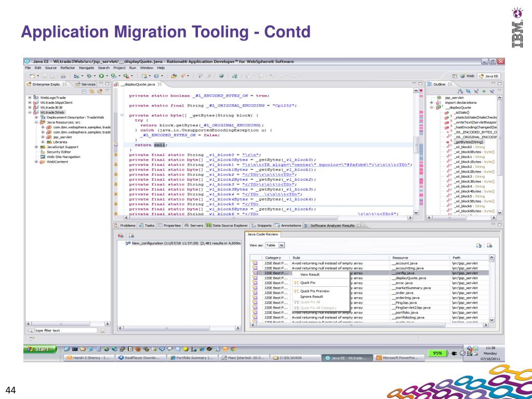
Task: Maximize the editor area icon
Action: click(x=421, y=84)
